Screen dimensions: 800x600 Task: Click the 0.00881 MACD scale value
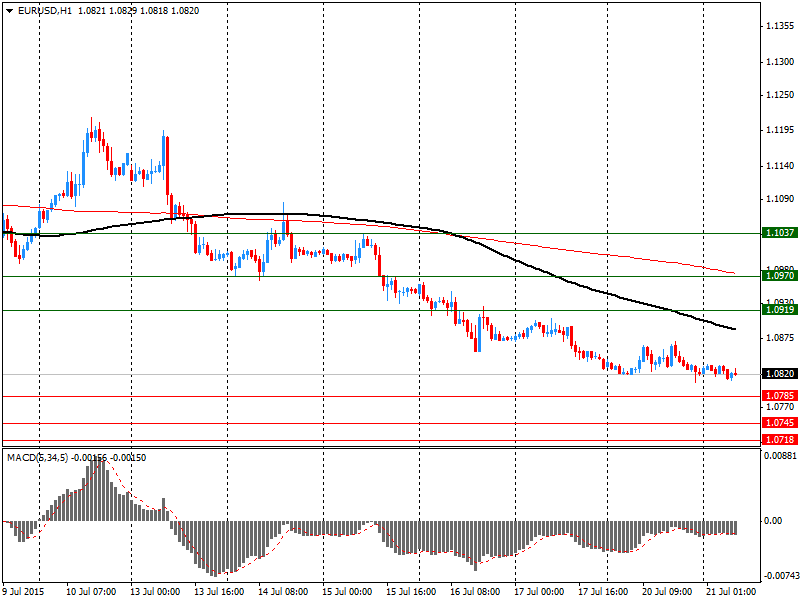click(780, 455)
